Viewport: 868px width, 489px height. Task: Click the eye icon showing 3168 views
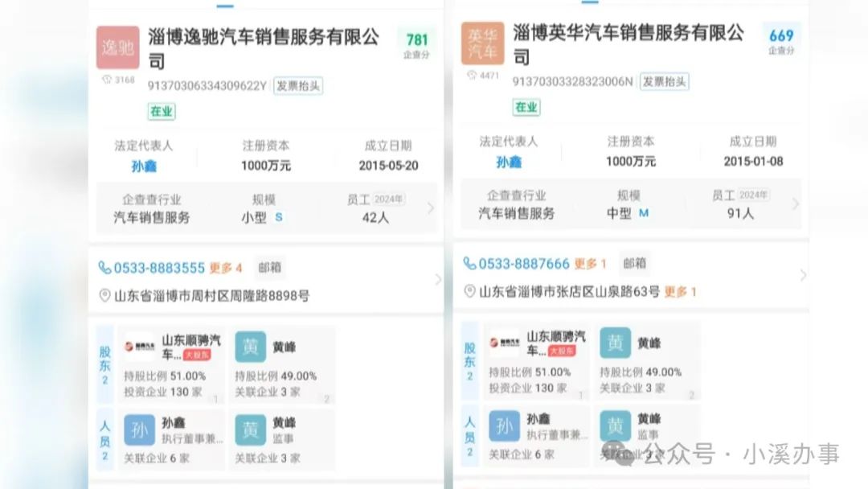click(107, 80)
